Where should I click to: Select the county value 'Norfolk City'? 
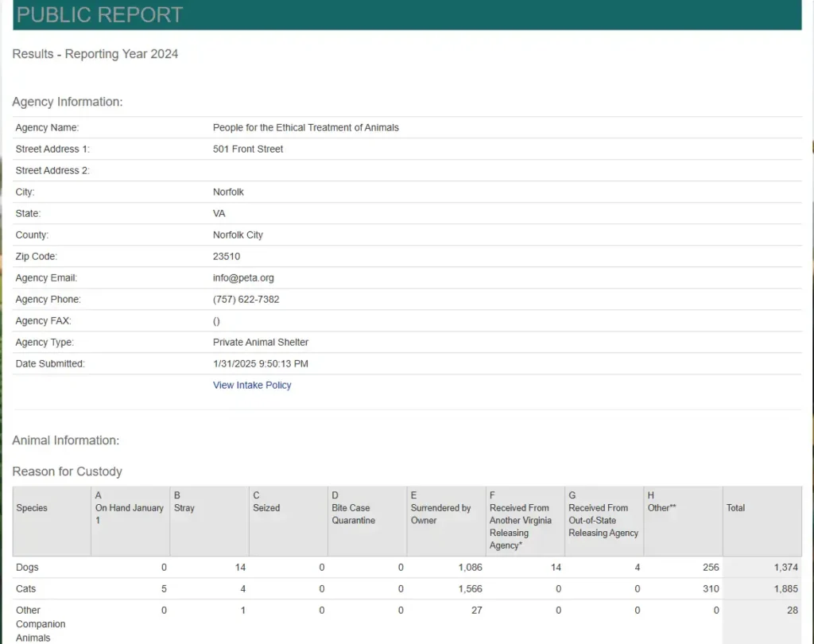pyautogui.click(x=238, y=235)
